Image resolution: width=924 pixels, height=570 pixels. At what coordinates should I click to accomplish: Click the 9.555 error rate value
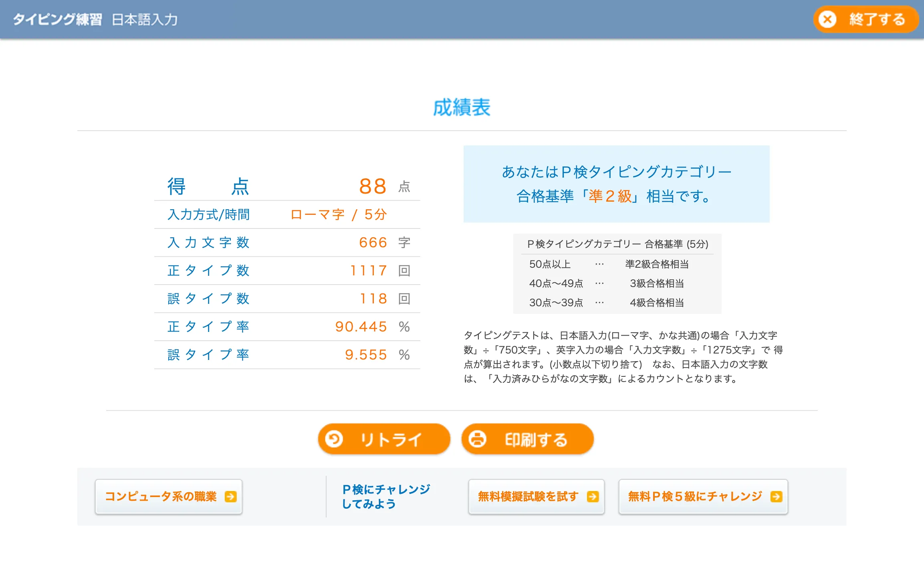point(366,355)
